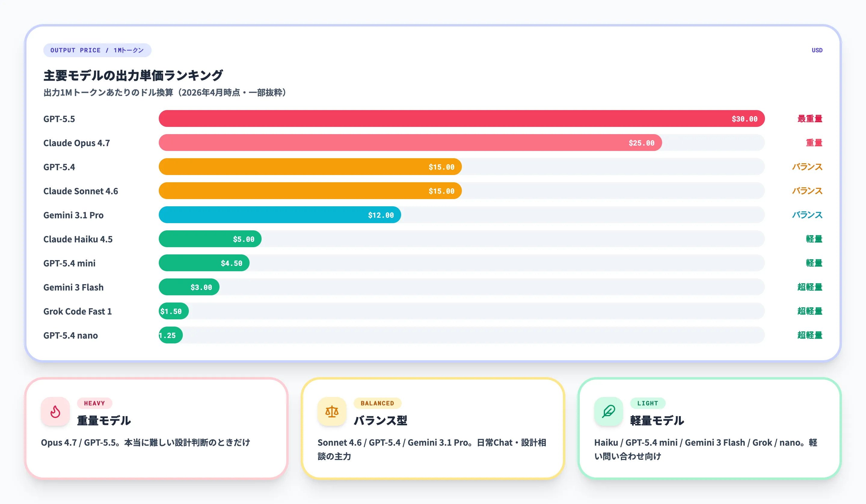Screen dimensions: 866x504
Task: Click the 軽量モデル card title
Action: tap(657, 420)
